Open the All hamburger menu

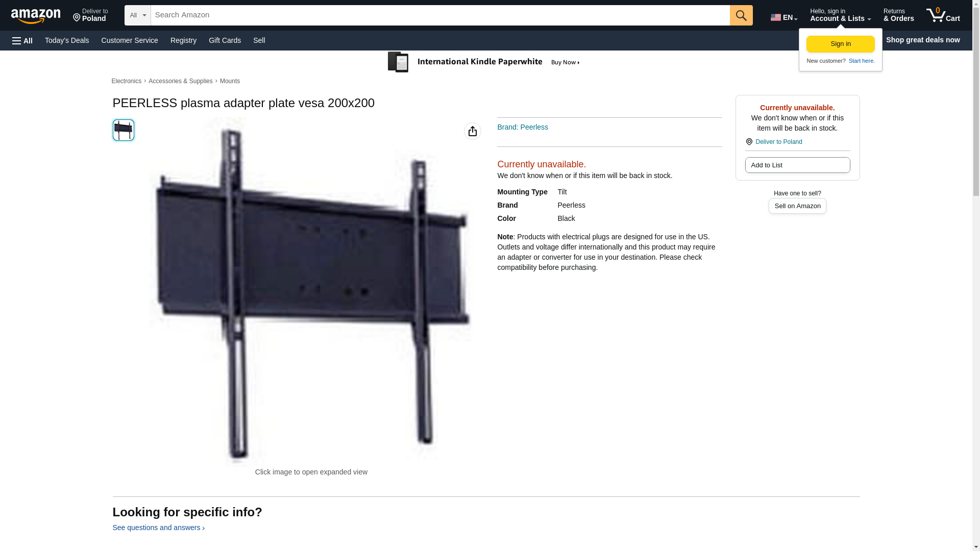pos(22,40)
